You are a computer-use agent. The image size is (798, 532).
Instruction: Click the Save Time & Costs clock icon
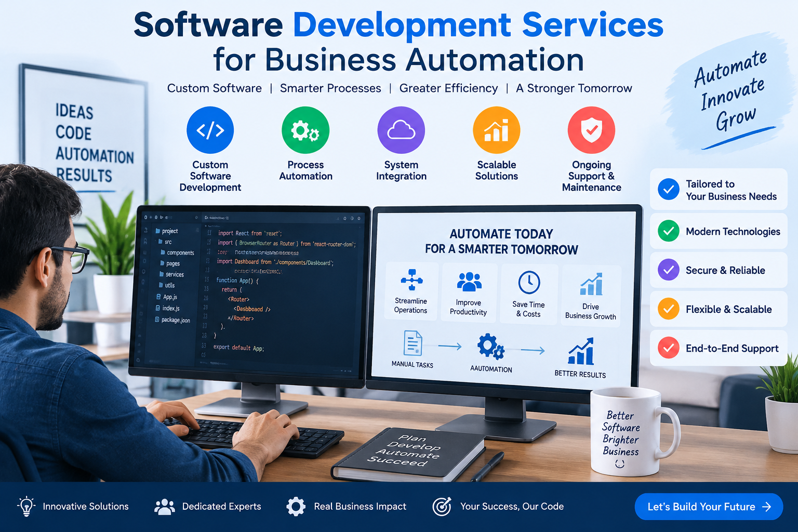click(529, 282)
